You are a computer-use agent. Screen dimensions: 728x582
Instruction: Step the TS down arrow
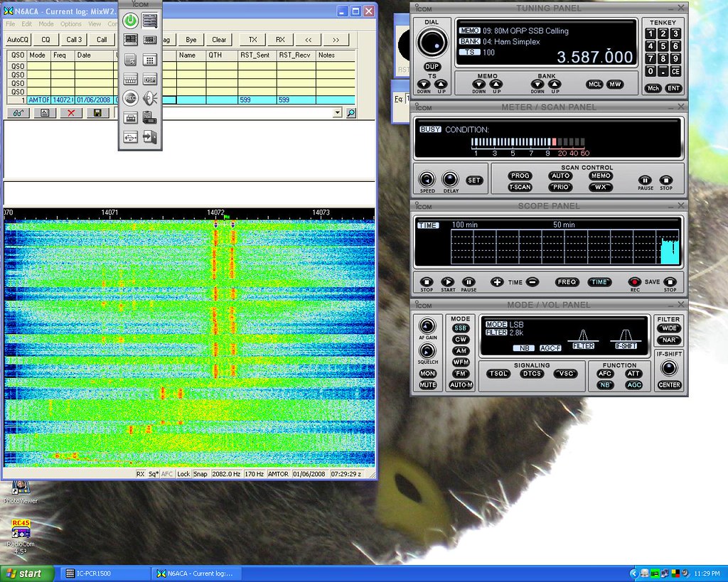424,85
